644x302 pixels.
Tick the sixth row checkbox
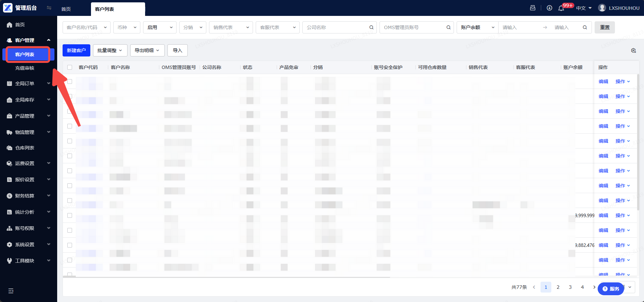click(70, 156)
